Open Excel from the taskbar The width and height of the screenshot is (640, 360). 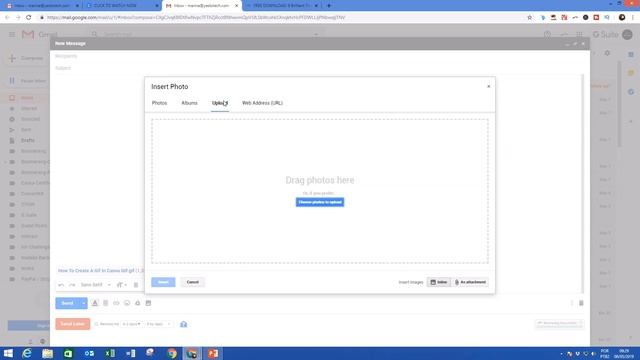[110, 353]
